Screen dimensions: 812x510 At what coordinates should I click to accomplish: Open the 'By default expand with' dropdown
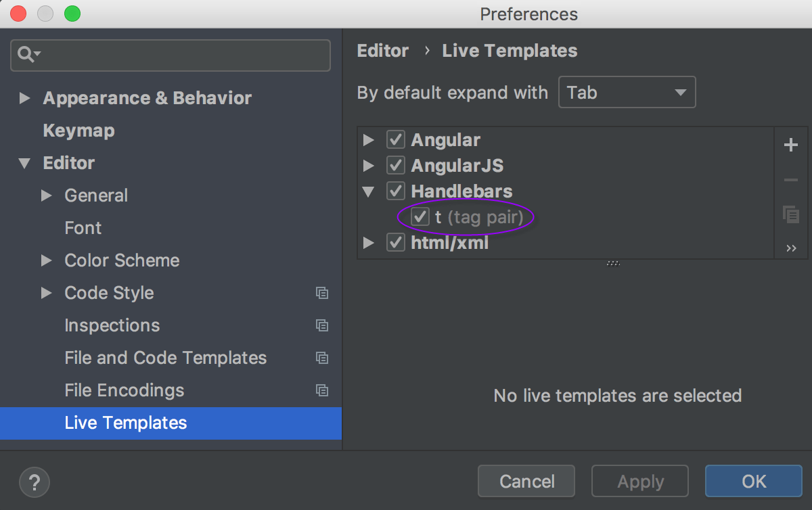coord(627,92)
